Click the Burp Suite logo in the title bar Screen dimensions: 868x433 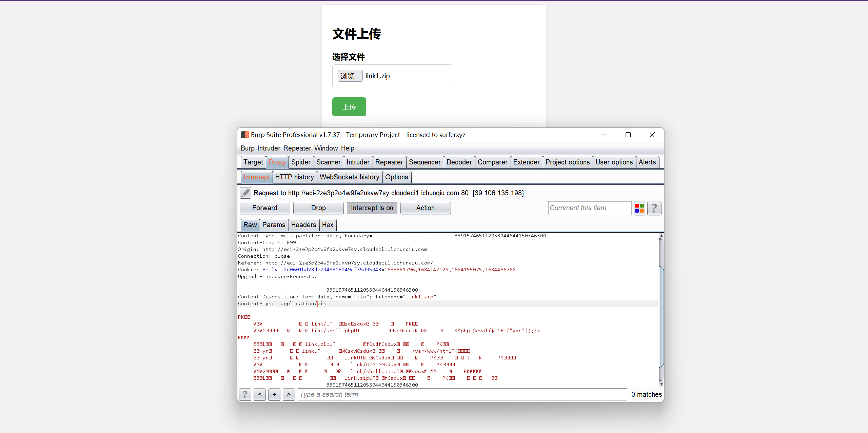(x=245, y=135)
